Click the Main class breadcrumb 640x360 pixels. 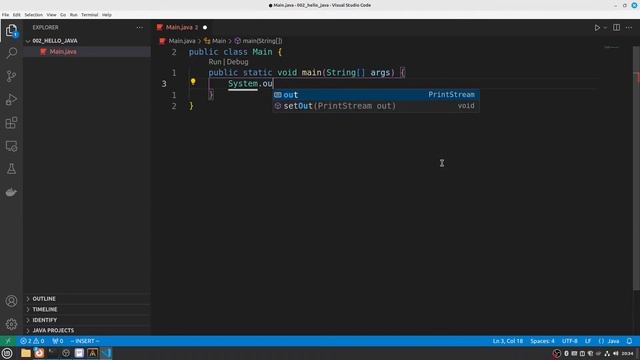[x=215, y=41]
